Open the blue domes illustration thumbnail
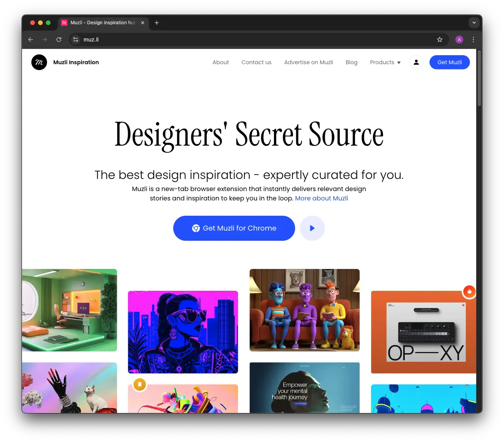 [424, 399]
